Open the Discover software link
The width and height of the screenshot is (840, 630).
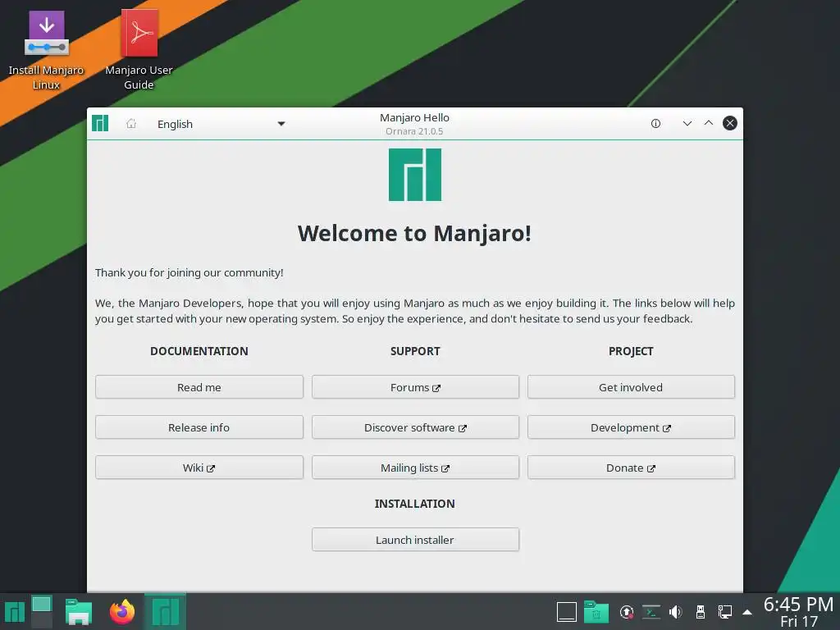click(x=415, y=427)
